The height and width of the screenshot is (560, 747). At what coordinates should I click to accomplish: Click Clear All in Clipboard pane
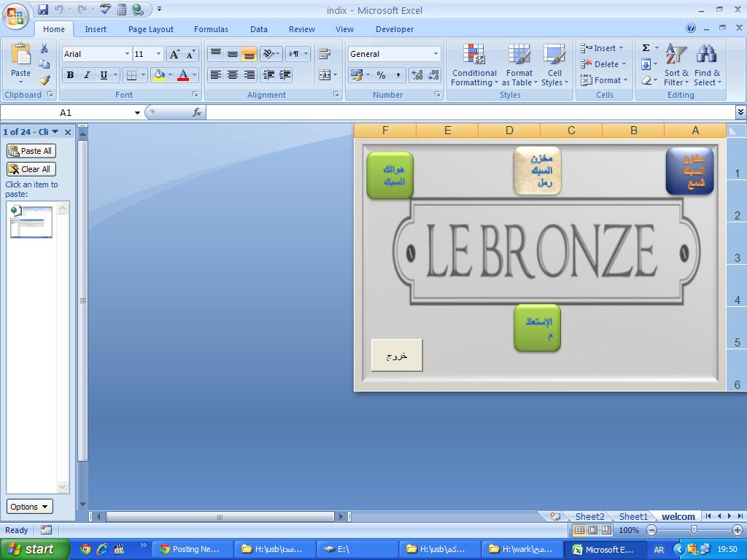pyautogui.click(x=31, y=169)
